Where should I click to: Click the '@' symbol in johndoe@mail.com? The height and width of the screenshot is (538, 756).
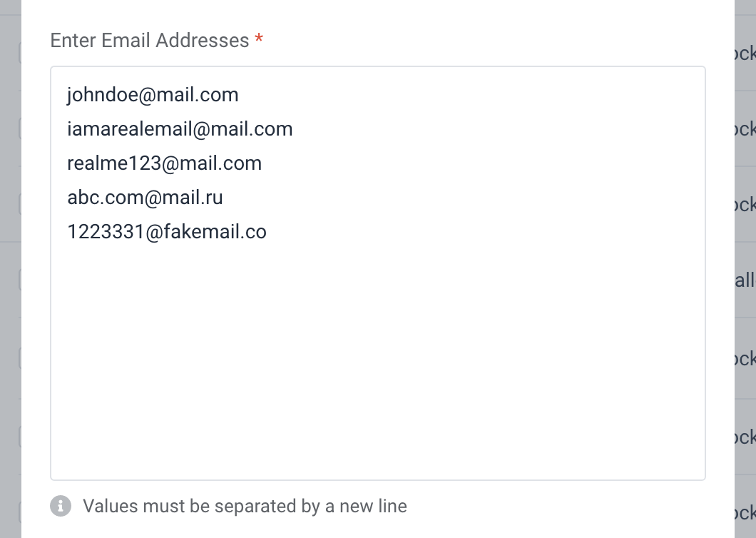tap(148, 96)
